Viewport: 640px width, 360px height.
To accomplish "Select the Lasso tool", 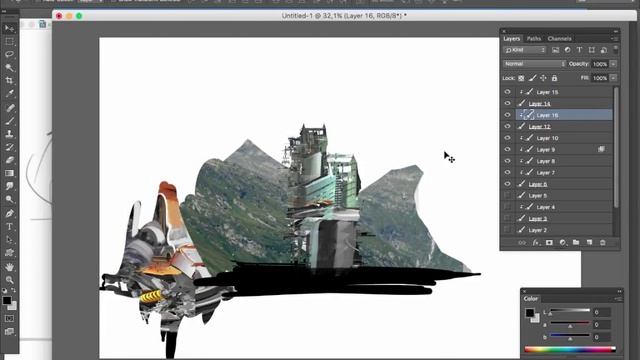I will [x=9, y=54].
